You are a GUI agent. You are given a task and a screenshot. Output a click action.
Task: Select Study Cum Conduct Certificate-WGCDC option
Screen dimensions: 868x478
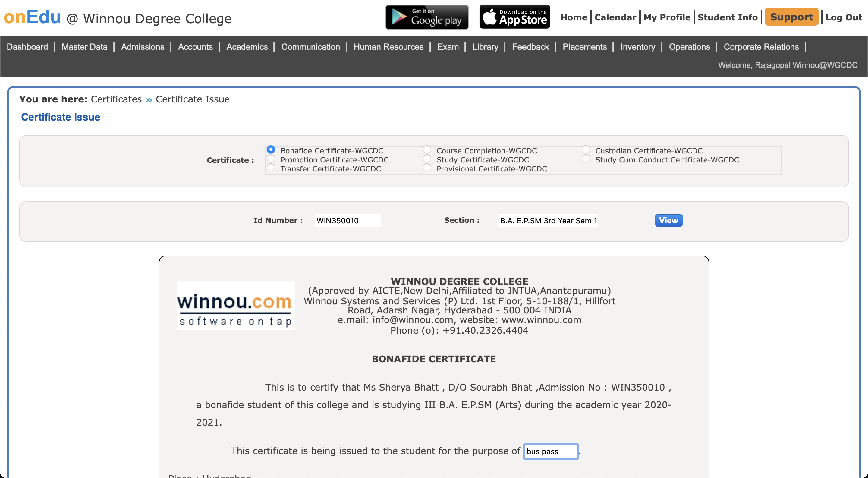[x=586, y=159]
